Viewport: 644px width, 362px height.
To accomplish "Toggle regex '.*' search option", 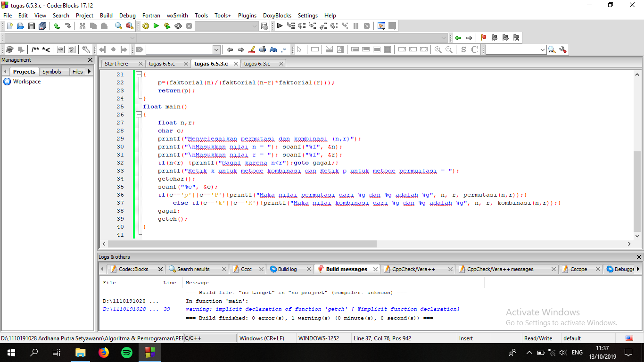I will tap(284, 49).
